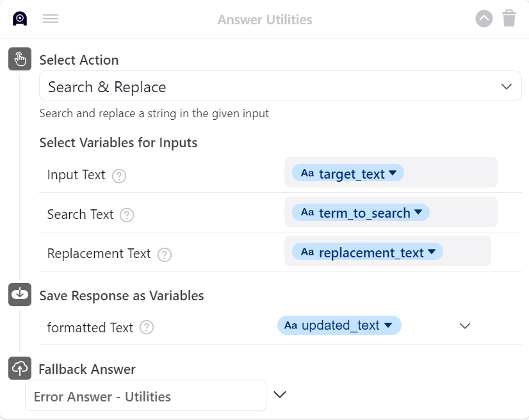Click the Select Action hand icon
The height and width of the screenshot is (420, 529).
click(x=20, y=59)
